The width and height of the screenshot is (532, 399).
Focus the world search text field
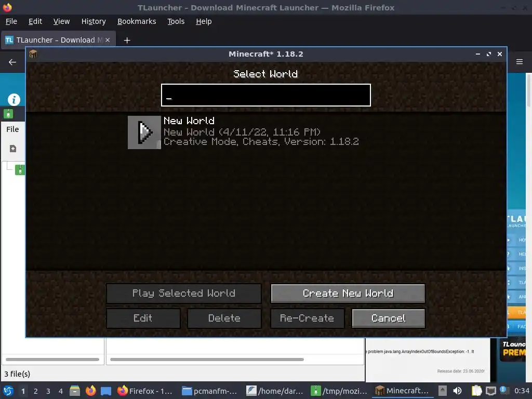tap(265, 95)
